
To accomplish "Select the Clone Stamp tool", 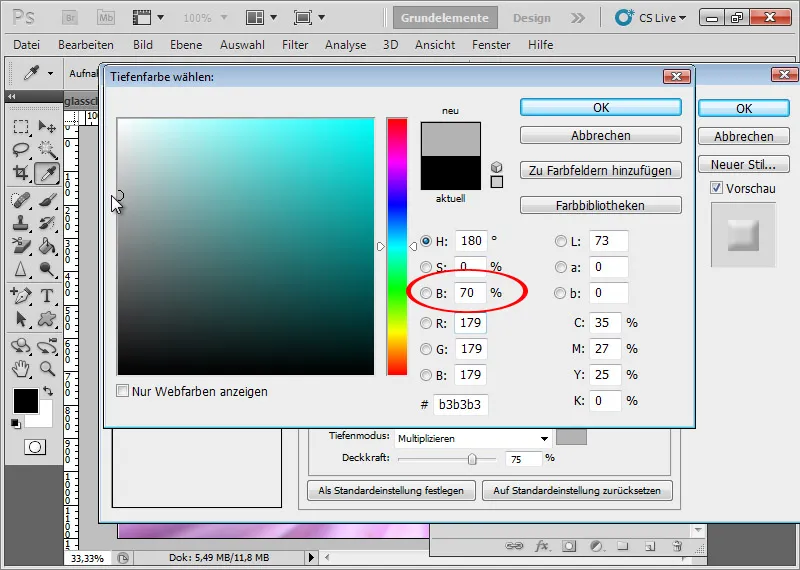I will (21, 223).
